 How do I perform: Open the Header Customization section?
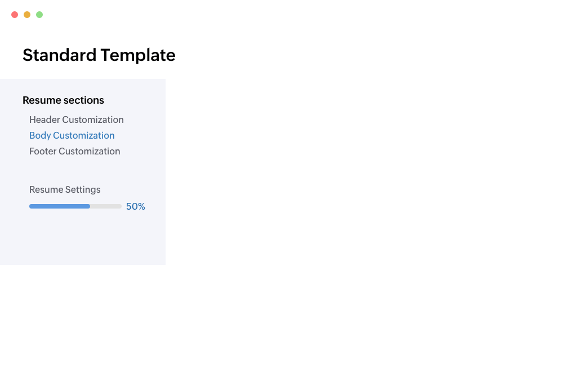point(76,119)
